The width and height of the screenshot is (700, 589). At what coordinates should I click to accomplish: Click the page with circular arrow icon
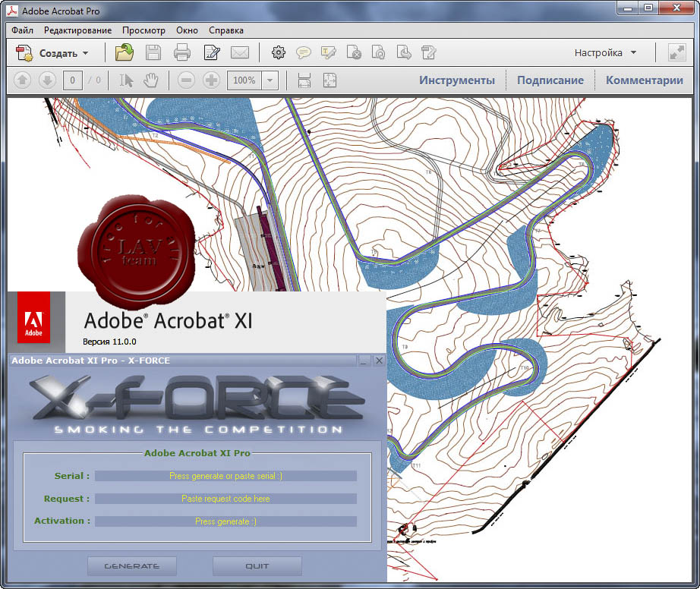pyautogui.click(x=379, y=52)
